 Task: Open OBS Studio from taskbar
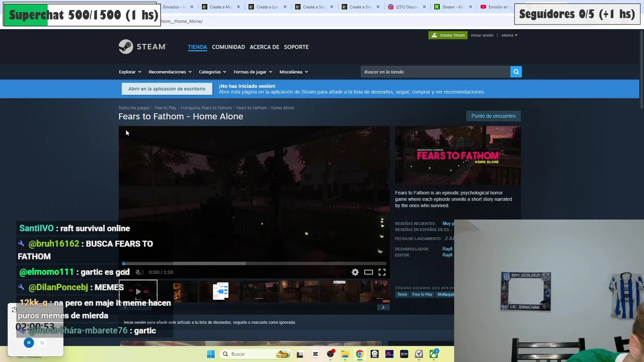click(330, 354)
